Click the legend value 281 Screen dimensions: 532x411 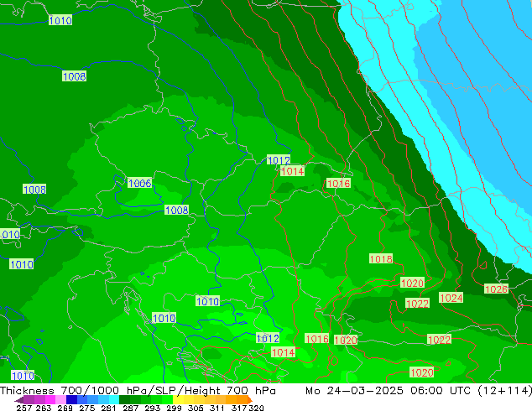click(108, 408)
